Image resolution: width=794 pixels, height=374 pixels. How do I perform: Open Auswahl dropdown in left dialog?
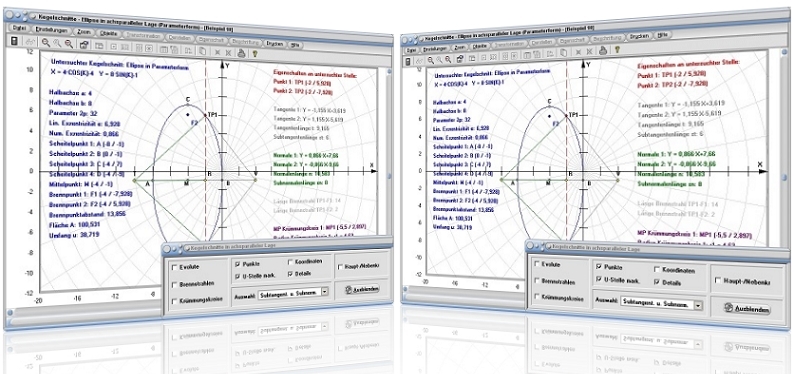[x=325, y=291]
